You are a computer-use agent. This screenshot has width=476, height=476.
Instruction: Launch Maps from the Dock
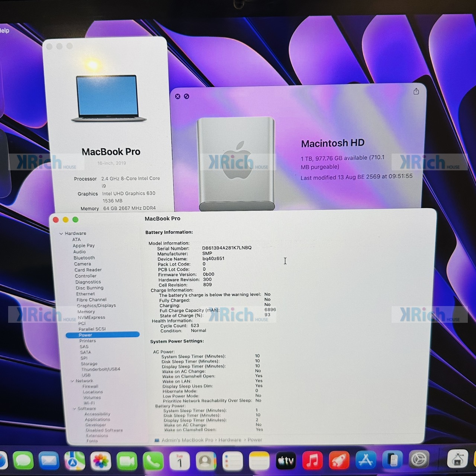tap(75, 461)
